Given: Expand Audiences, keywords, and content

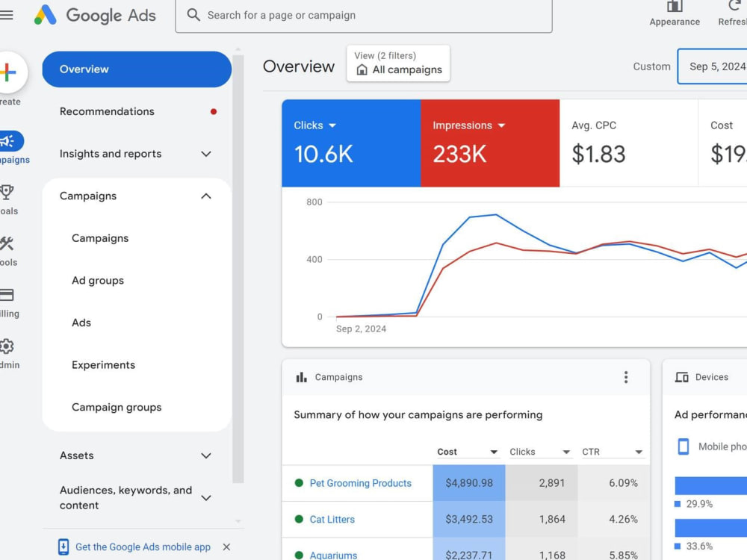Looking at the screenshot, I should [206, 497].
